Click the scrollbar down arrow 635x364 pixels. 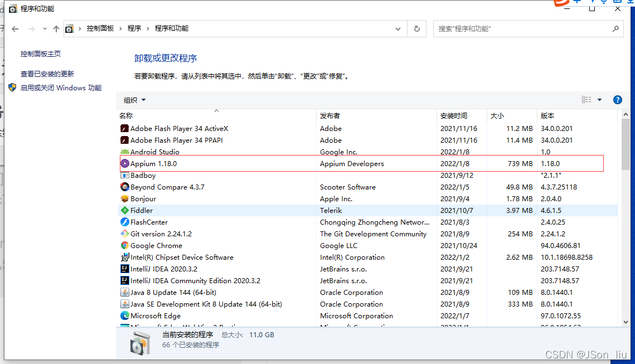pos(626,322)
